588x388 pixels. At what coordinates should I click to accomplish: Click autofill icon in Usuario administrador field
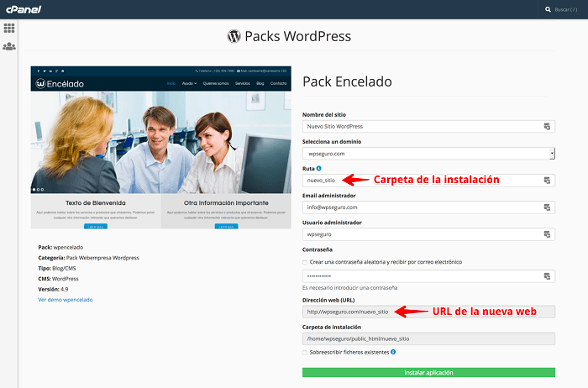tap(547, 234)
